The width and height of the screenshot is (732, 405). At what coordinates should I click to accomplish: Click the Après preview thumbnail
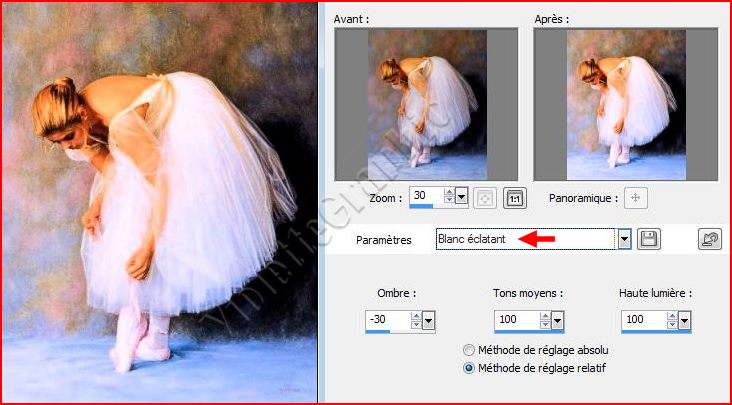(625, 104)
